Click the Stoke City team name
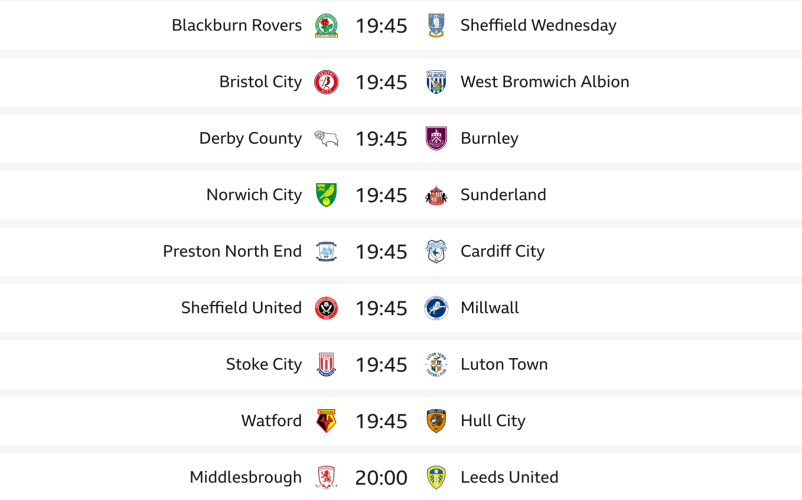 pyautogui.click(x=264, y=365)
